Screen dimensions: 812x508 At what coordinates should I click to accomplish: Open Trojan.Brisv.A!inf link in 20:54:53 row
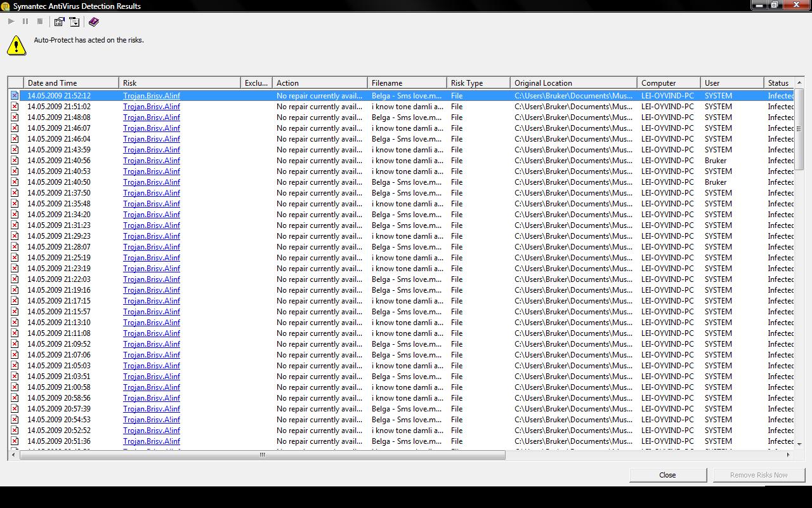152,420
